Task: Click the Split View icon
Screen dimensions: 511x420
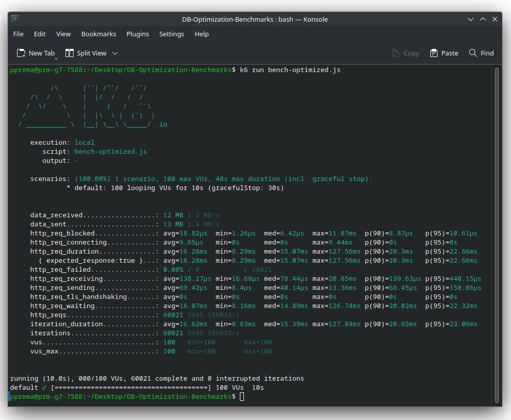Action: coord(70,53)
